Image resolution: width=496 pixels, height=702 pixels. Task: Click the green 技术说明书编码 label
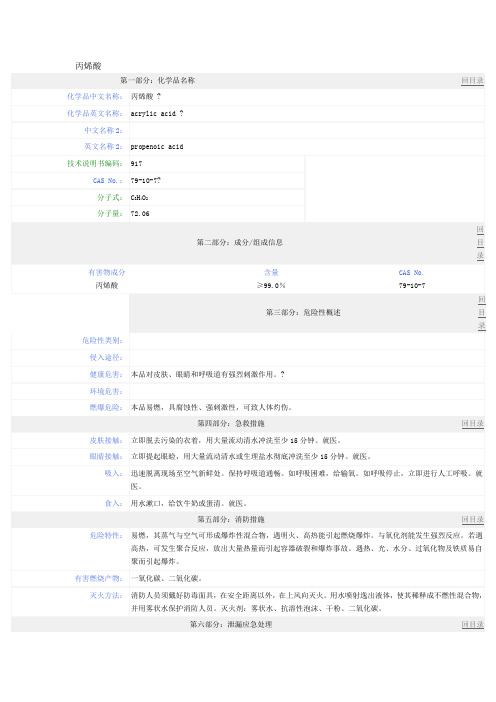pyautogui.click(x=95, y=163)
